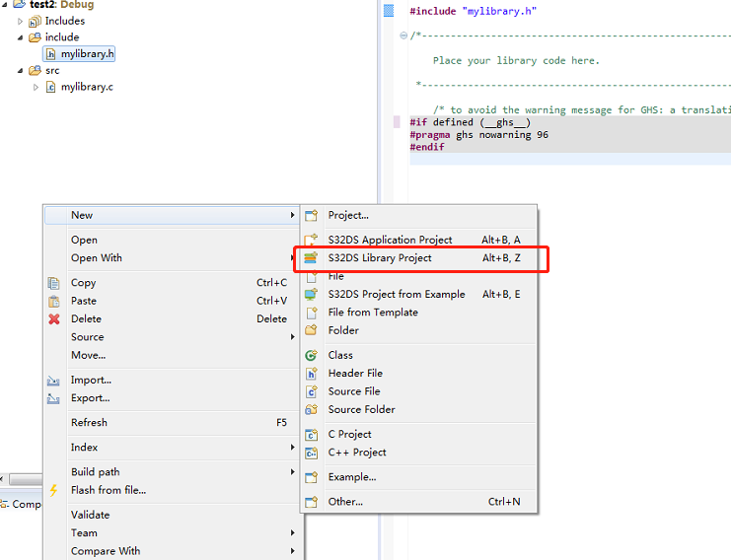
Task: Open the Index submenu arrow
Action: coord(292,448)
